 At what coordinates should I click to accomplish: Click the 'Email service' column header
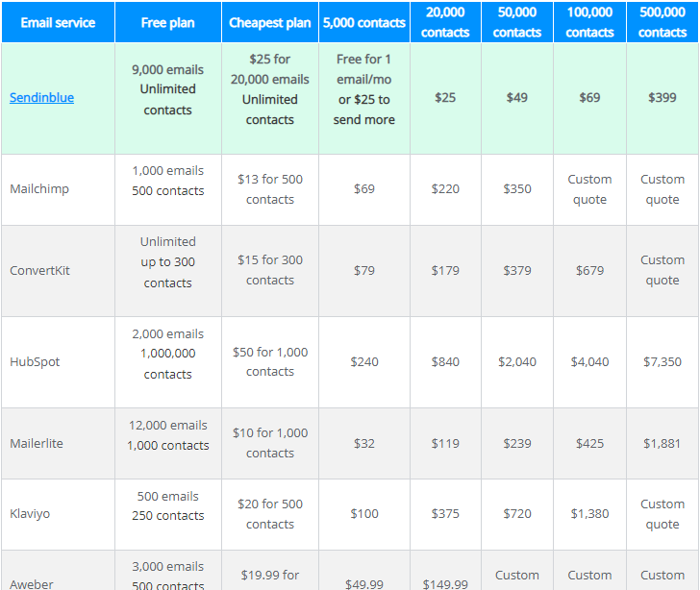(58, 22)
